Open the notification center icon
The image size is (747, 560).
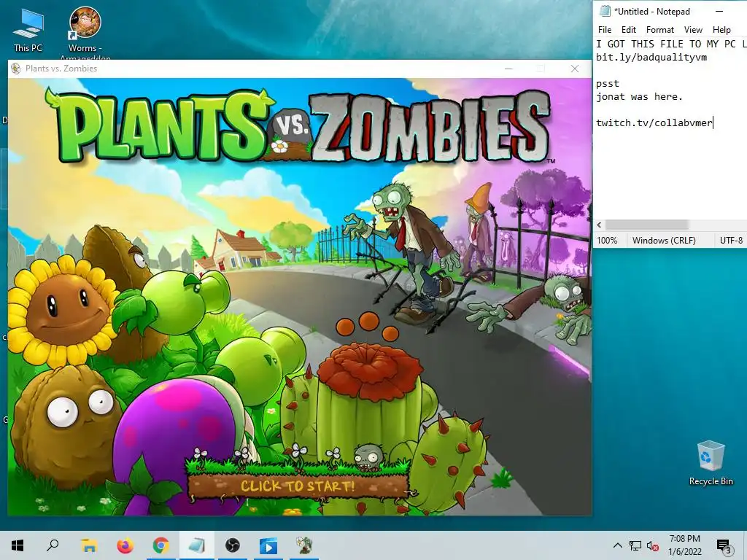[724, 545]
